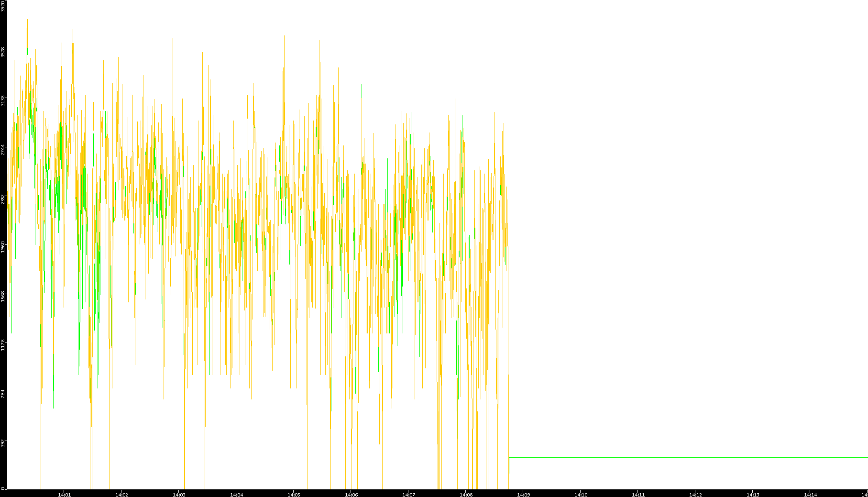Click the 14:09 time marker
This screenshot has width=868, height=497.
point(523,494)
